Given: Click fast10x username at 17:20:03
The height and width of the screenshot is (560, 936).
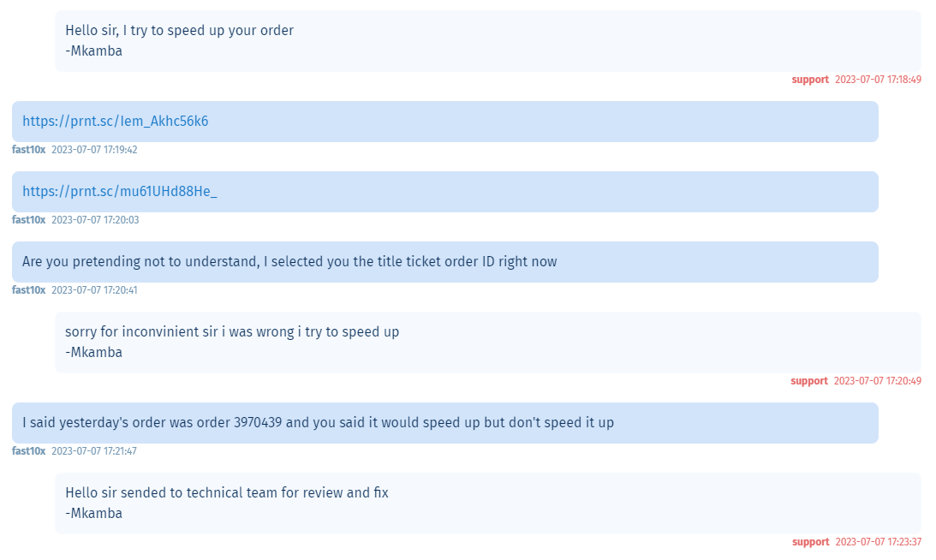Looking at the screenshot, I should point(28,220).
